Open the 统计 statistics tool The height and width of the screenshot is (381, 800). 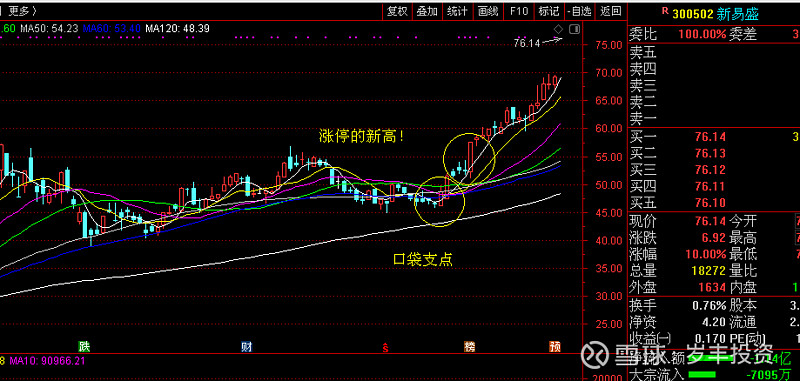coord(458,11)
